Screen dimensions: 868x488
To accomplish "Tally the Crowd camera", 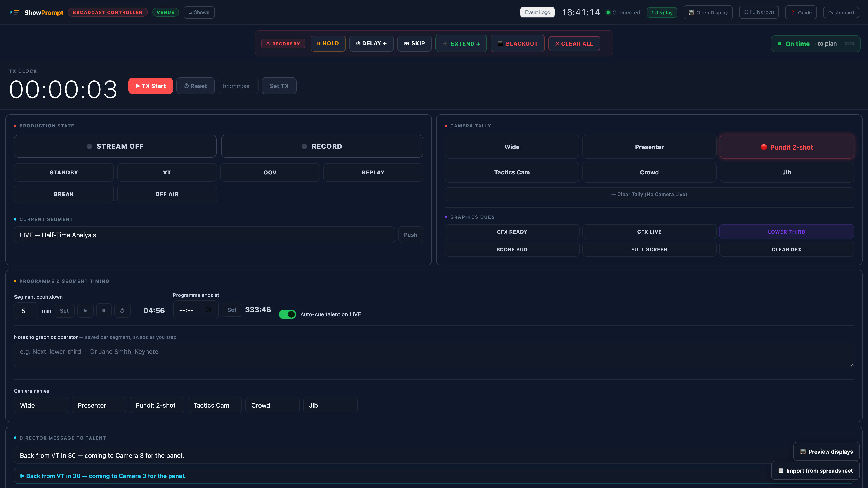I will (649, 172).
